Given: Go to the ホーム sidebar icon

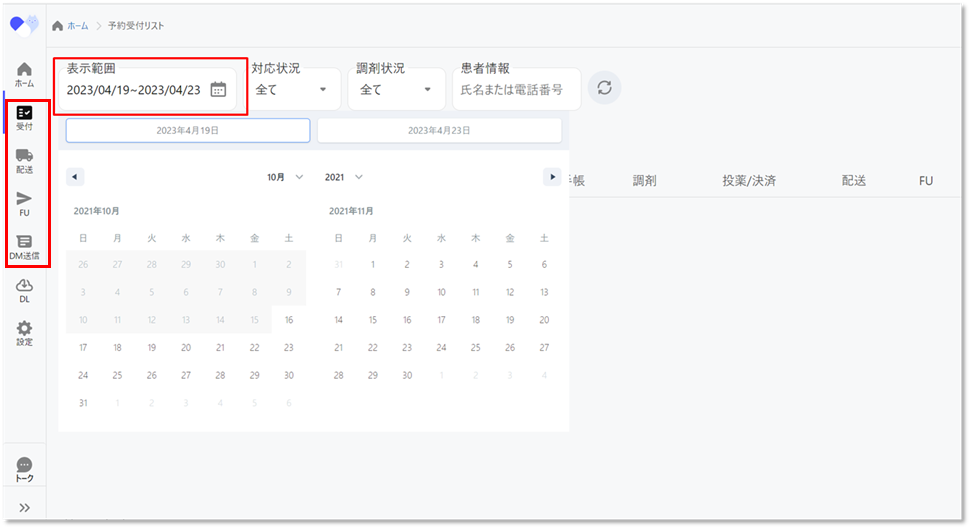Looking at the screenshot, I should (25, 74).
